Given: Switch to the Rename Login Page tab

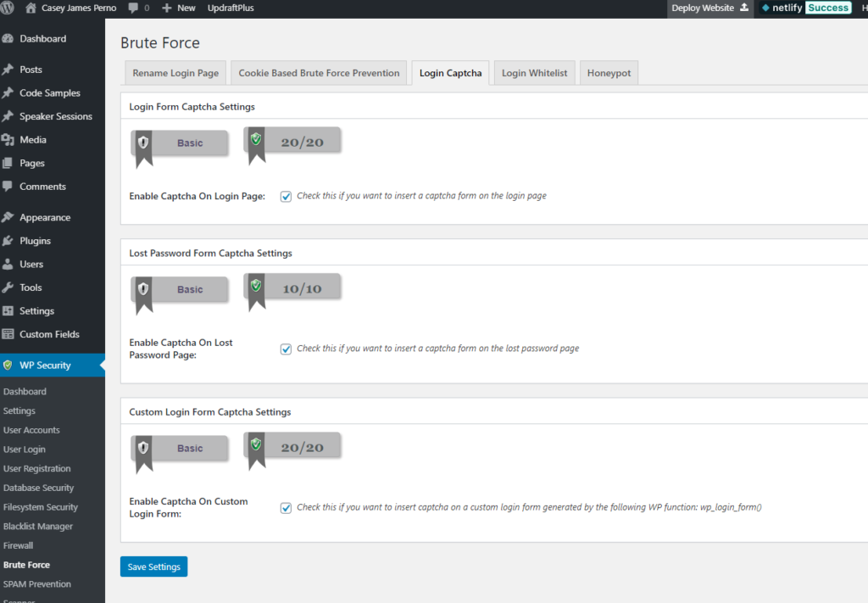Looking at the screenshot, I should (175, 73).
